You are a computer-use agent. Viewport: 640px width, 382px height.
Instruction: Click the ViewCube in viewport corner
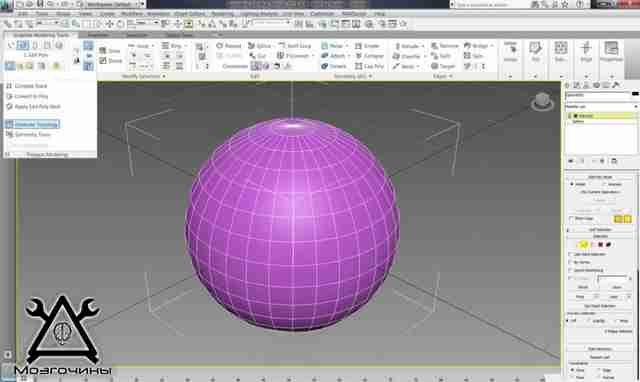(x=542, y=101)
